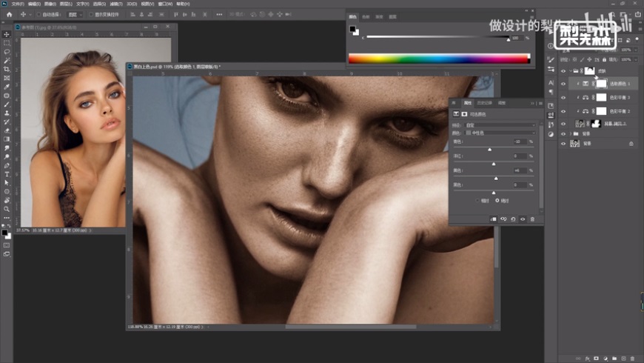
Task: Expand the 背景 layer group
Action: [x=571, y=133]
